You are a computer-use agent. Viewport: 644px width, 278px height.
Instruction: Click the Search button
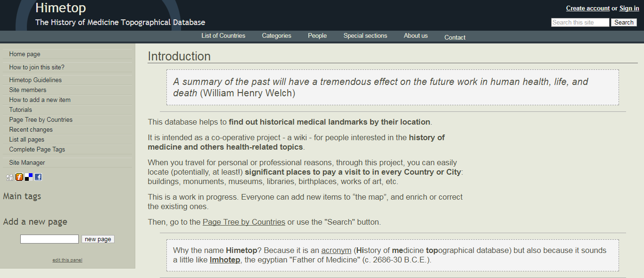click(624, 23)
